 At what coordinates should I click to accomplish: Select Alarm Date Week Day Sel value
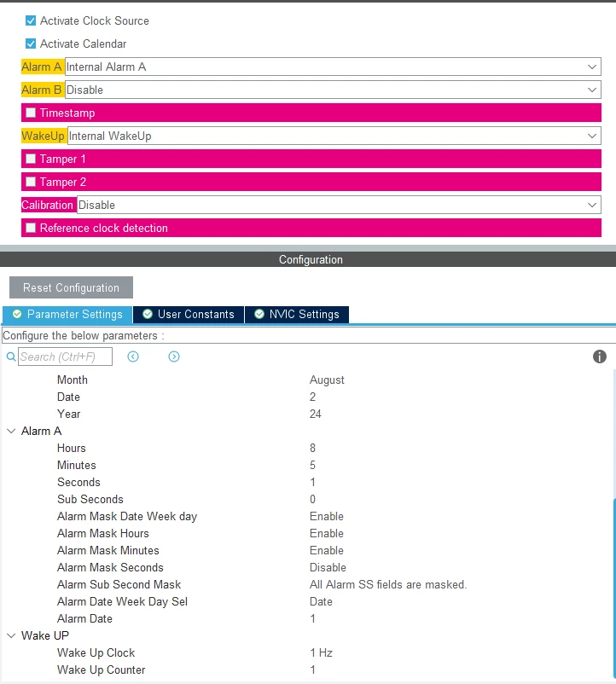321,601
